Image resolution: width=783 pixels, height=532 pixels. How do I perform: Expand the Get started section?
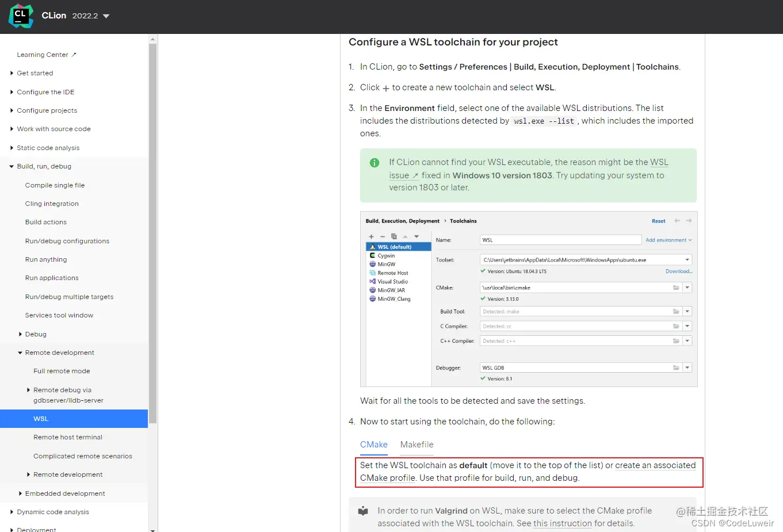(x=12, y=73)
